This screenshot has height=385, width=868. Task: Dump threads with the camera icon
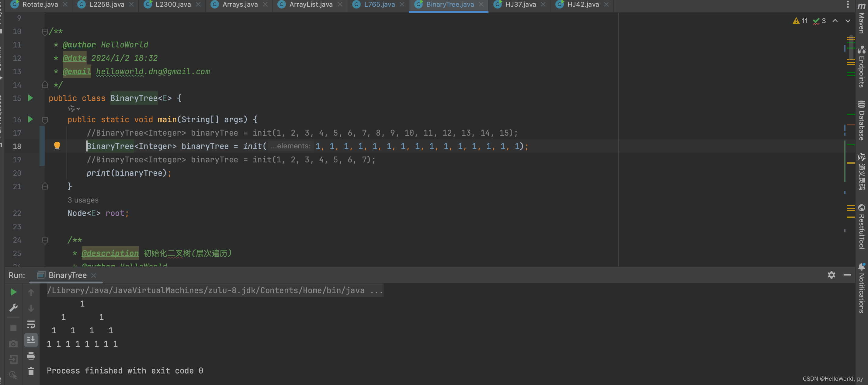click(13, 344)
